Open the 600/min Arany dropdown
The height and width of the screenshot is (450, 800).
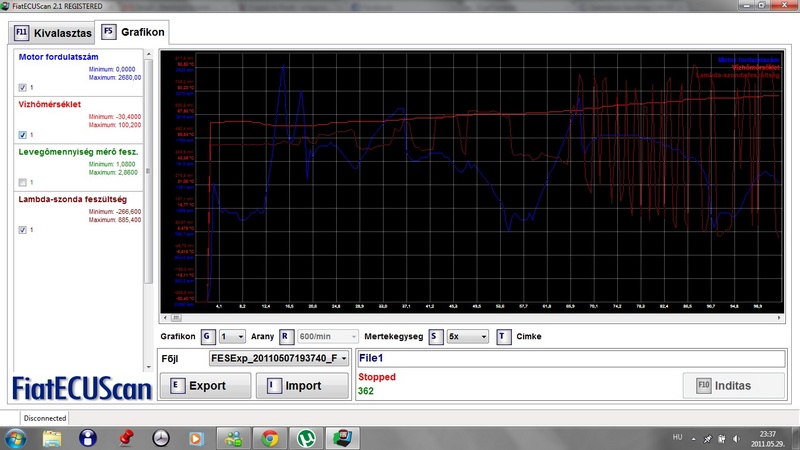pyautogui.click(x=328, y=336)
